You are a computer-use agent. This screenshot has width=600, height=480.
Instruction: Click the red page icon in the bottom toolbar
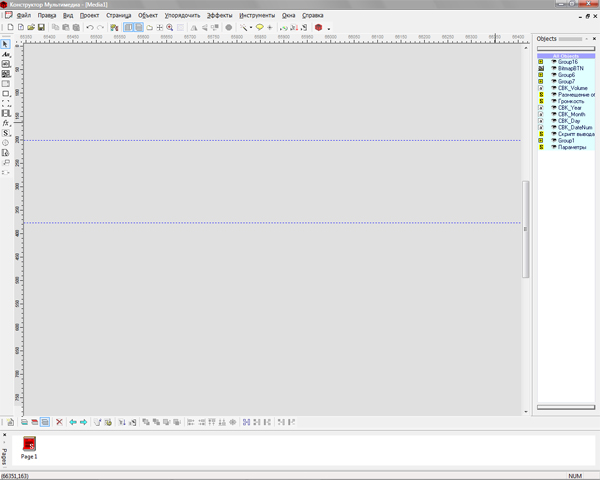(34, 422)
